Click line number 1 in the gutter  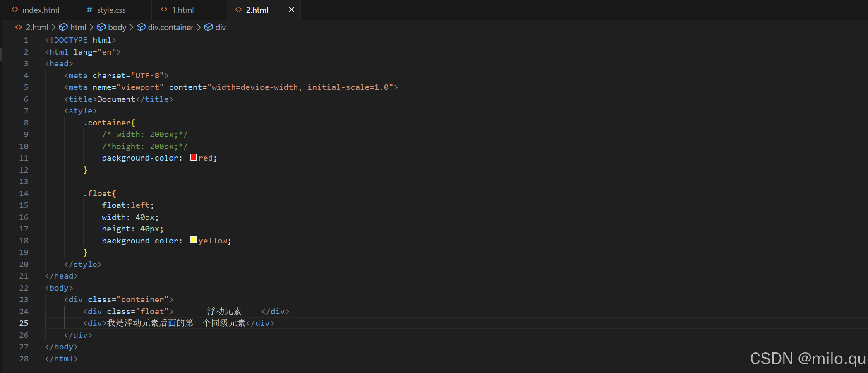point(26,40)
